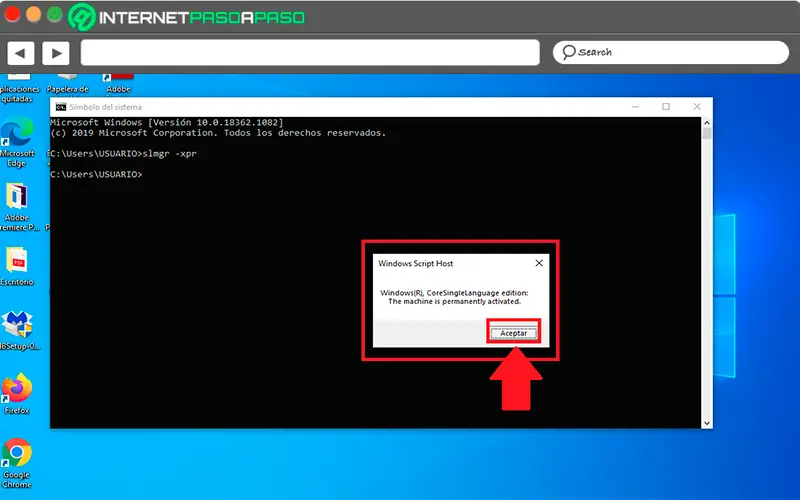Click the 'Windows Script Host' dialog title
Viewport: 800px width, 500px height.
[415, 263]
